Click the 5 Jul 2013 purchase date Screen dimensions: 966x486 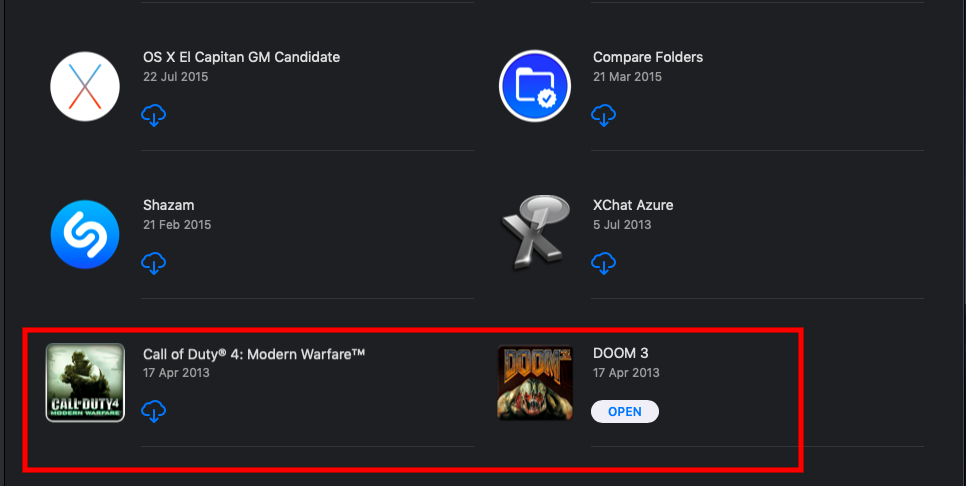pos(622,225)
